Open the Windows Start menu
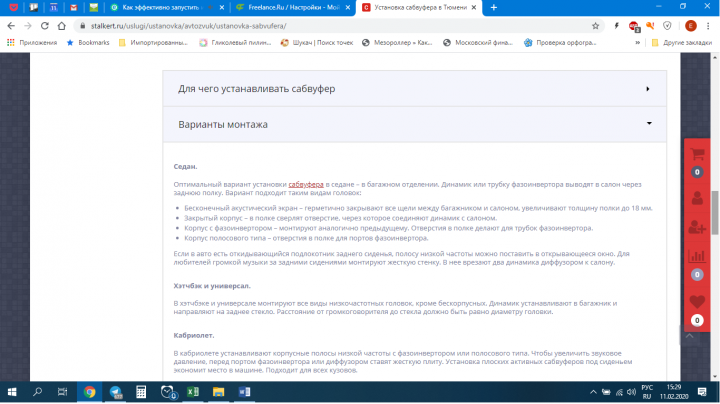Image resolution: width=720 pixels, height=404 pixels. pos(12,392)
